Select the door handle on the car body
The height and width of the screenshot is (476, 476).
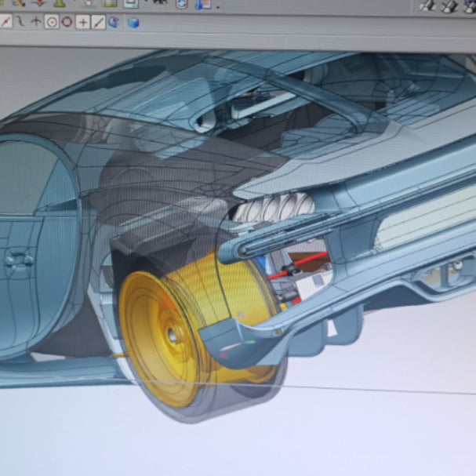tap(19, 260)
